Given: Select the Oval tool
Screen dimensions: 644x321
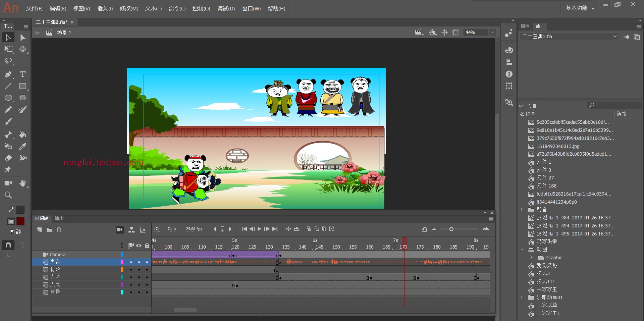Looking at the screenshot, I should pyautogui.click(x=8, y=98).
